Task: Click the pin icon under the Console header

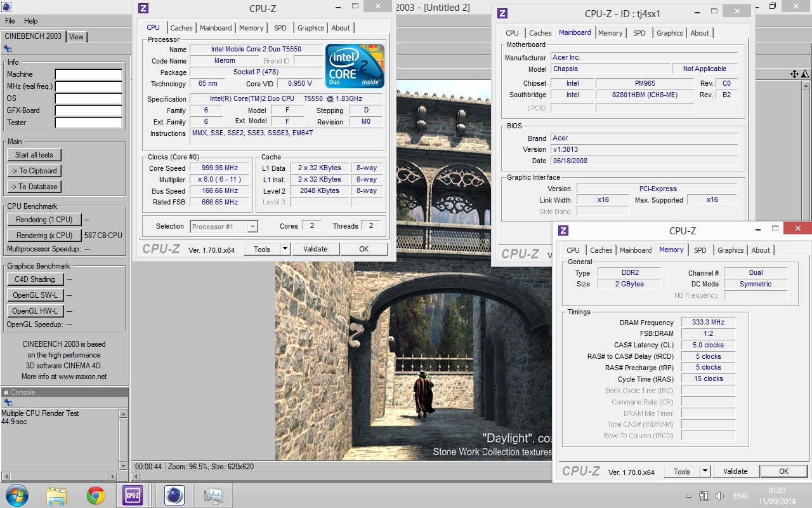Action: 8,403
